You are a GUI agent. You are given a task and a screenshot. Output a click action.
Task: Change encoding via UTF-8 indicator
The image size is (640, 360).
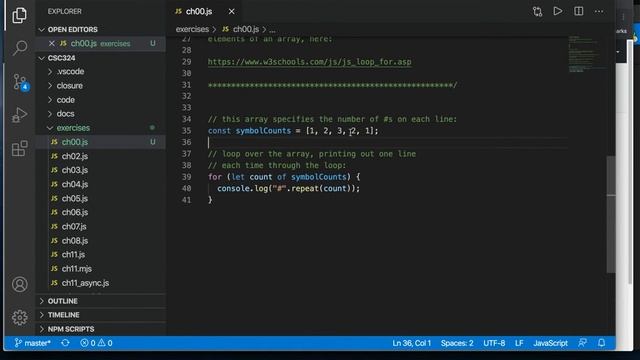coord(494,343)
